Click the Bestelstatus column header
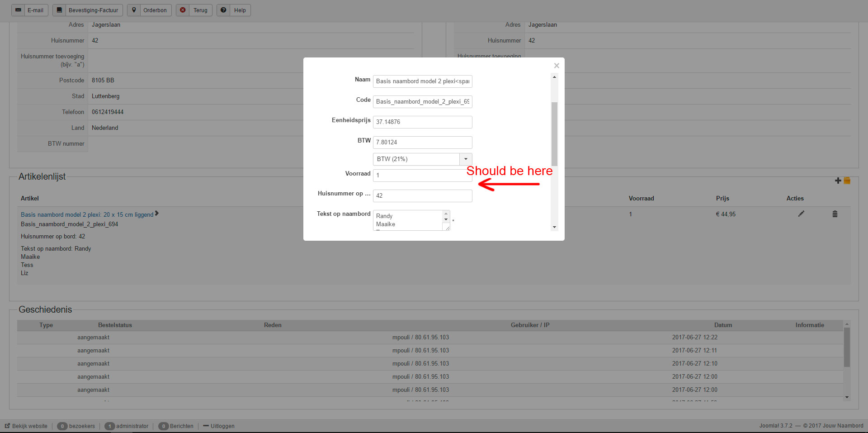The height and width of the screenshot is (433, 868). (x=115, y=325)
